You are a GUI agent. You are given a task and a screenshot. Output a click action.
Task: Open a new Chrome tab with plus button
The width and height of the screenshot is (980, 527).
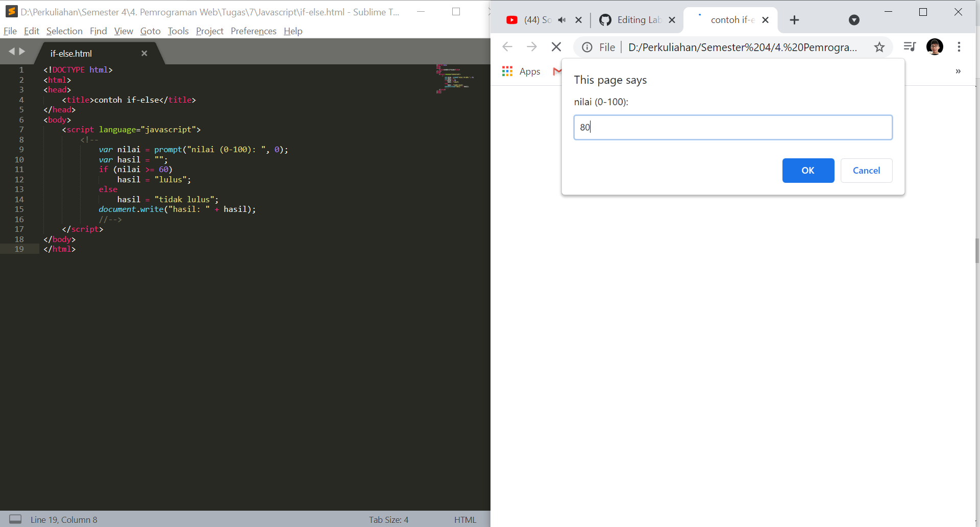click(794, 20)
